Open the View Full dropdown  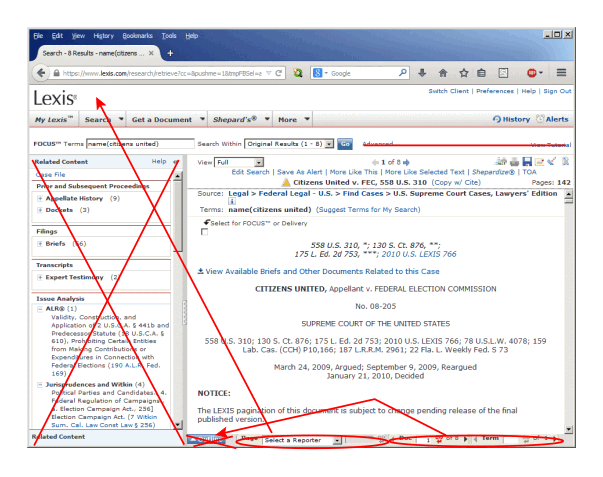click(x=259, y=162)
